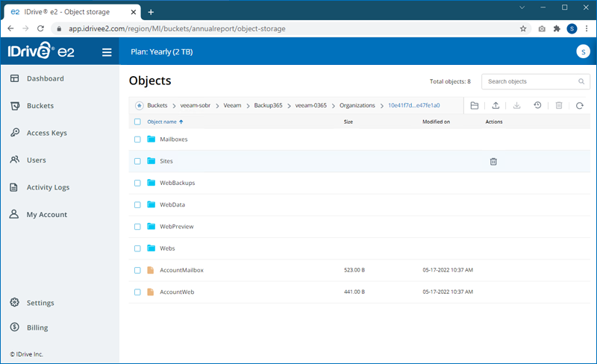Viewport: 597px width, 364px height.
Task: Refresh the objects list
Action: (x=580, y=105)
